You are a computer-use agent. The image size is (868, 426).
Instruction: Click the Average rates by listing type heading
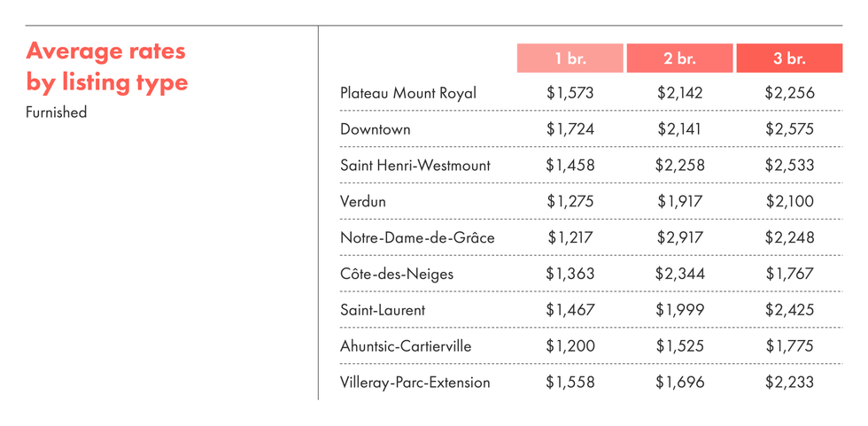pos(107,66)
